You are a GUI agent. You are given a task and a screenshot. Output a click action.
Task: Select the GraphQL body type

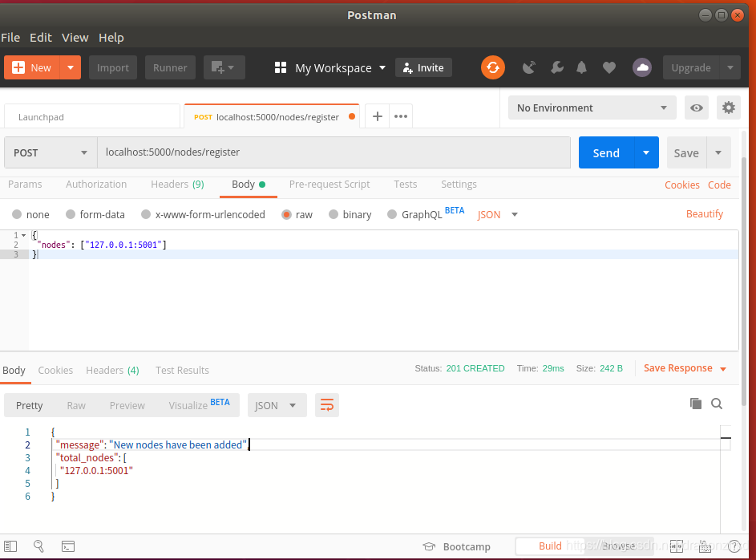coord(392,214)
